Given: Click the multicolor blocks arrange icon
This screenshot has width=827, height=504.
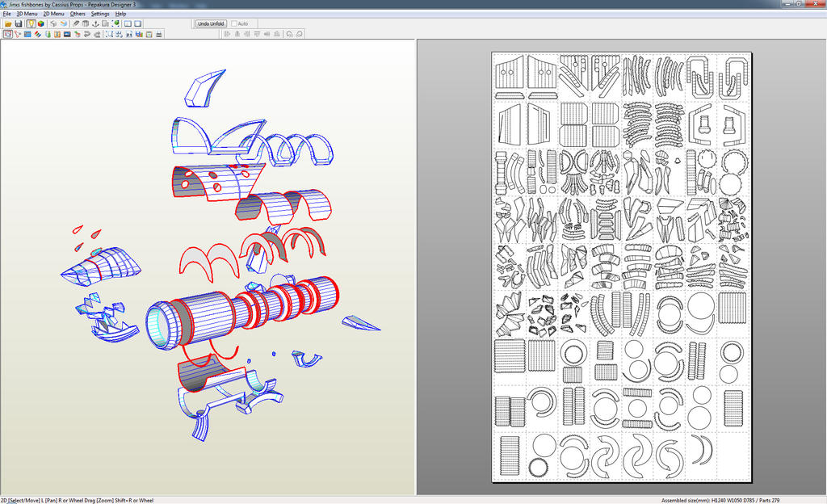Looking at the screenshot, I should point(139,34).
